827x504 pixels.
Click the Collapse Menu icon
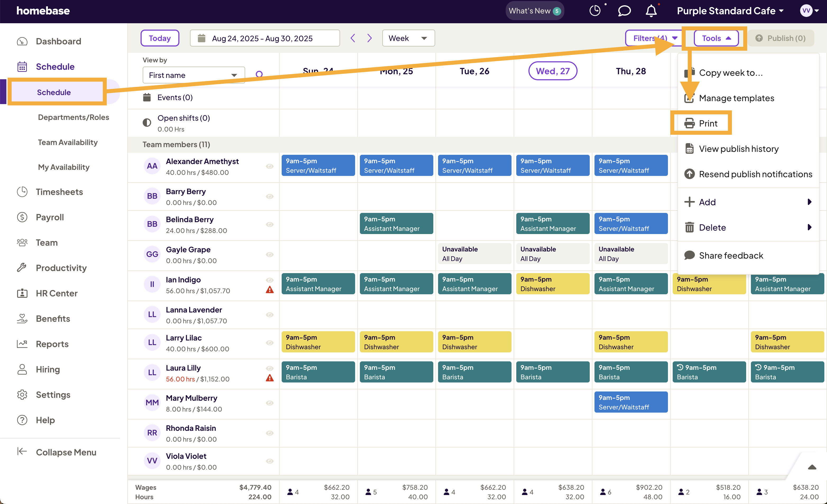[22, 452]
